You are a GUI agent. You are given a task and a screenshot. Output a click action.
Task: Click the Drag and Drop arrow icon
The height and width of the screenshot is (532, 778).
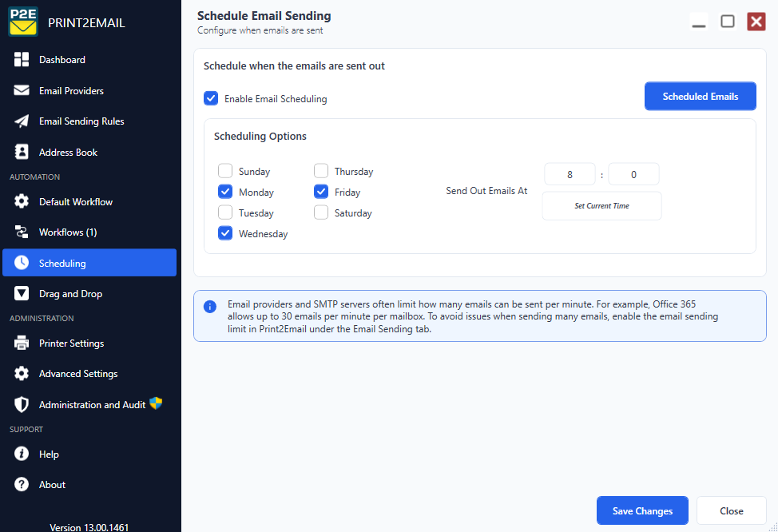[x=22, y=293]
